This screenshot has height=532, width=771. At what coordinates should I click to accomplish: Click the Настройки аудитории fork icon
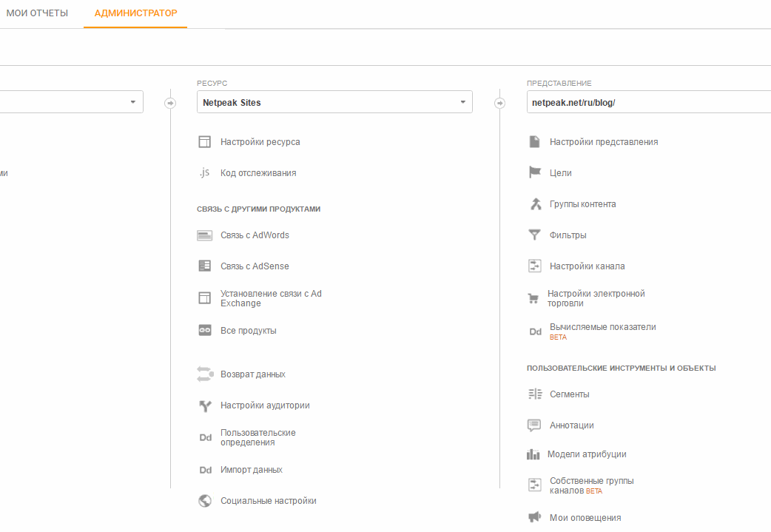pos(205,405)
